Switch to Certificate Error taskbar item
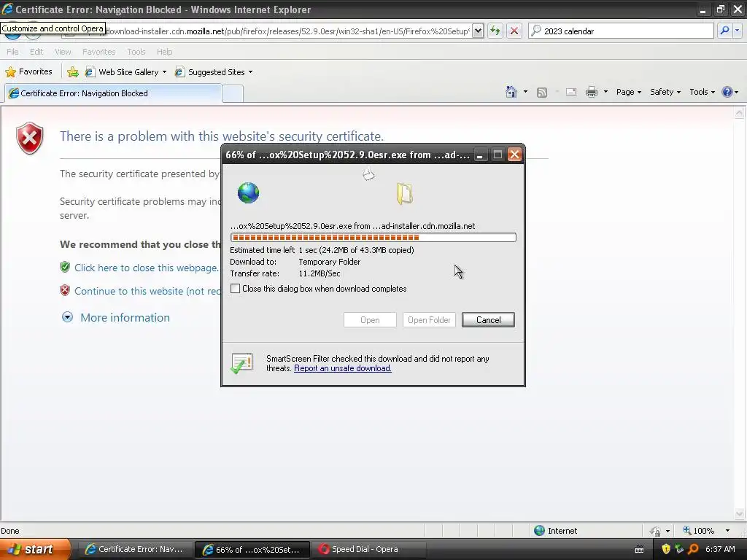747x560 pixels. click(x=135, y=550)
